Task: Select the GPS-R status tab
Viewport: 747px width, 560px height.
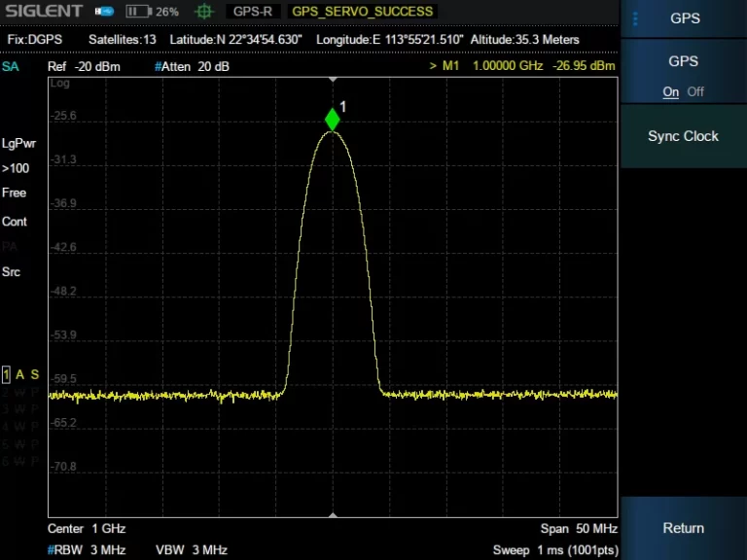Action: point(253,12)
